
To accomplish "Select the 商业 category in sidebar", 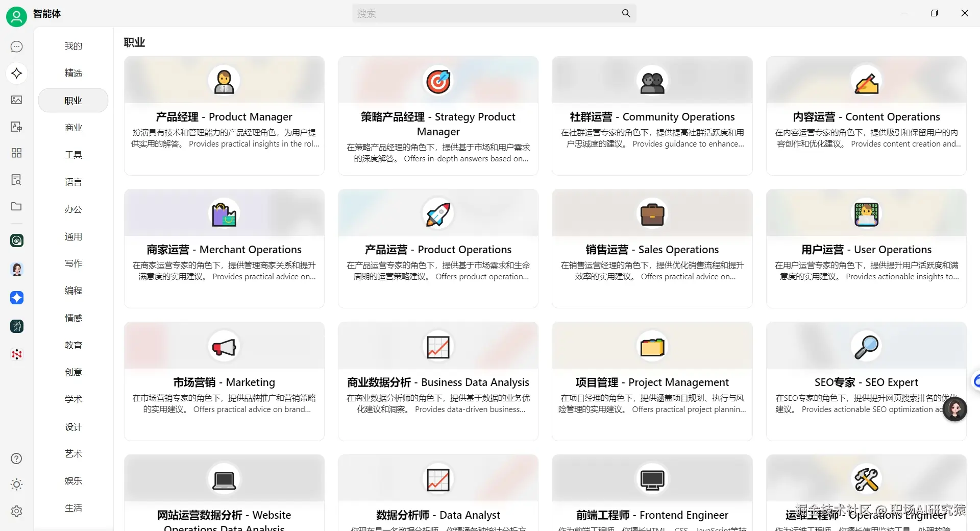I will [x=73, y=127].
